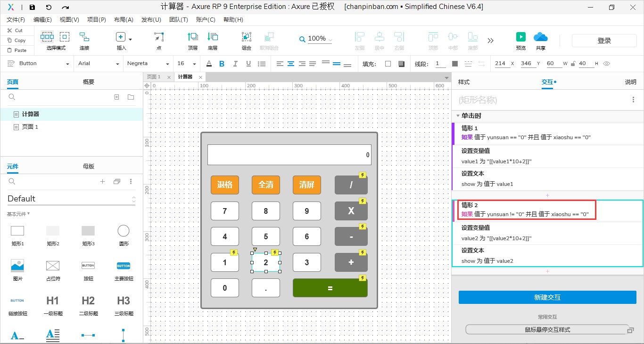This screenshot has width=644, height=344.
Task: Click the 新建交互 button
Action: [x=547, y=297]
